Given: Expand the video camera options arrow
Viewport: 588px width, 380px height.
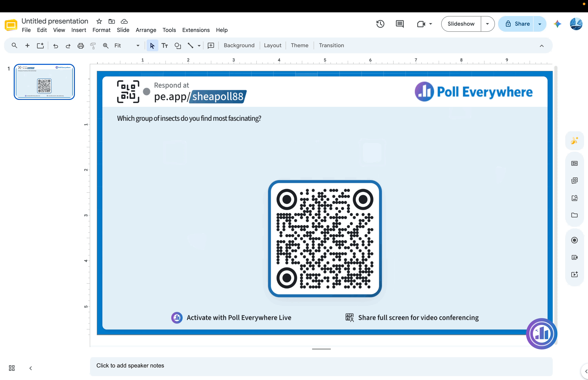Looking at the screenshot, I should click(430, 24).
